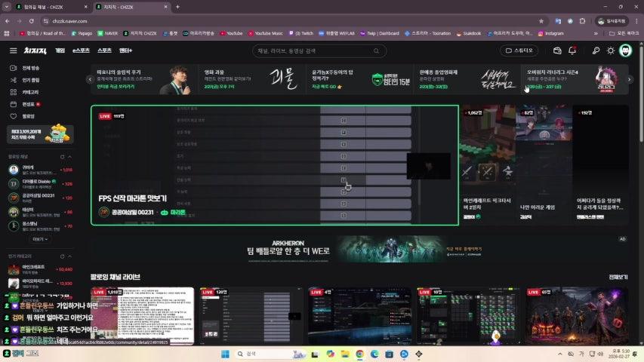
Task: Open Microsoft Edge from the taskbar
Action: click(374, 354)
